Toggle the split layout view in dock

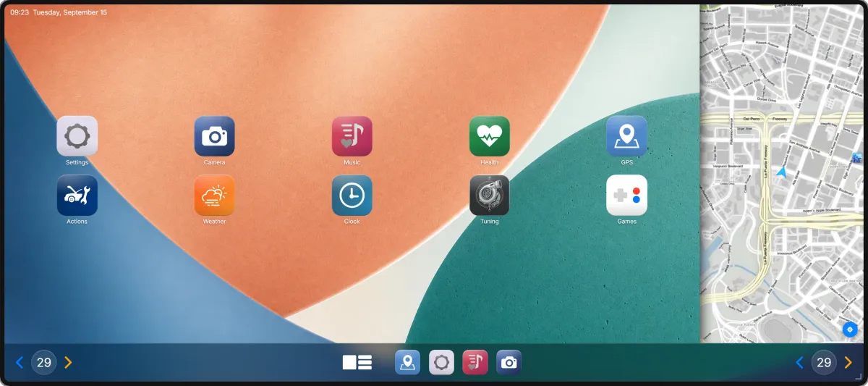357,362
